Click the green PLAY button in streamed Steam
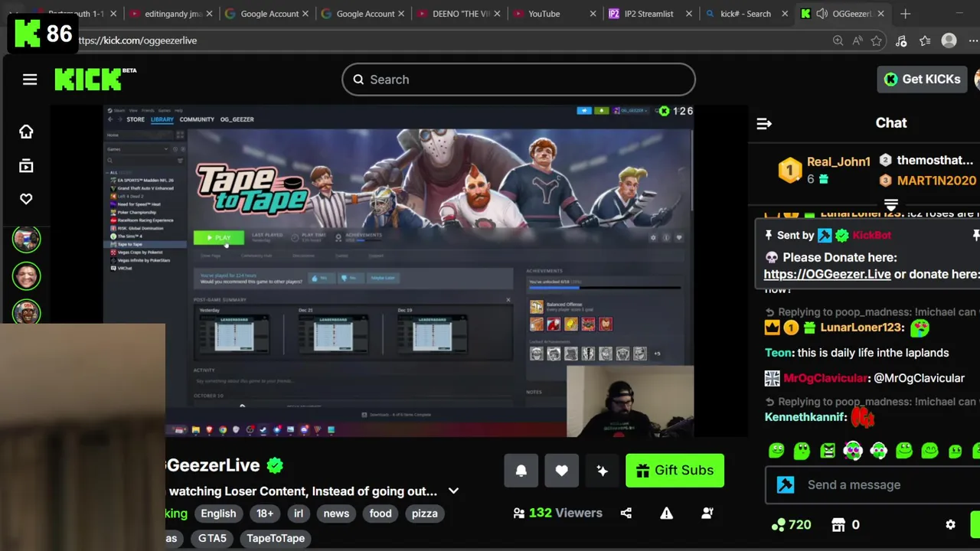Screen dimensions: 980x551 pyautogui.click(x=218, y=237)
